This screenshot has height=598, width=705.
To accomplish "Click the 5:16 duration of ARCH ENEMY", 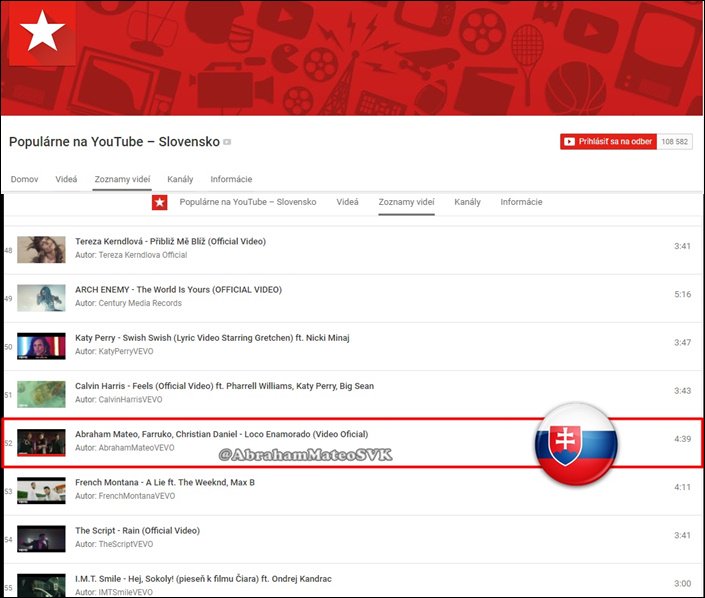I will tap(683, 294).
